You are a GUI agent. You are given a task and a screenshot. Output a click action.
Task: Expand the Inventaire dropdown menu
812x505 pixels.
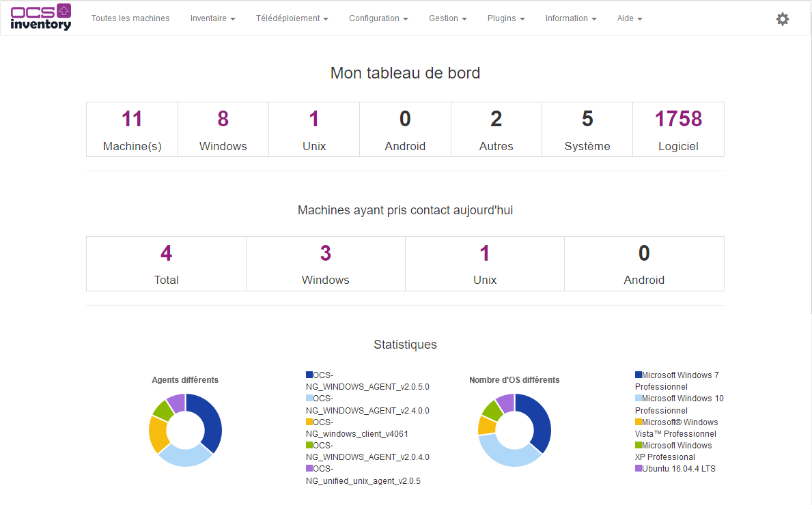coord(213,18)
